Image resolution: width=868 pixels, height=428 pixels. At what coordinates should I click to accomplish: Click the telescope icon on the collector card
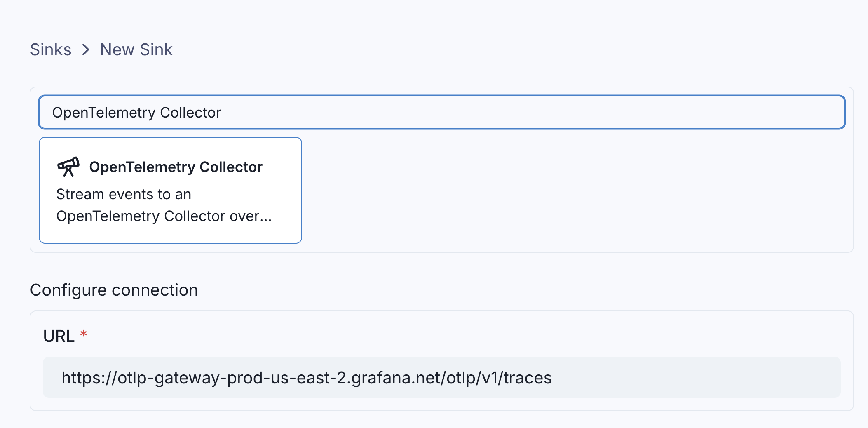(x=68, y=167)
